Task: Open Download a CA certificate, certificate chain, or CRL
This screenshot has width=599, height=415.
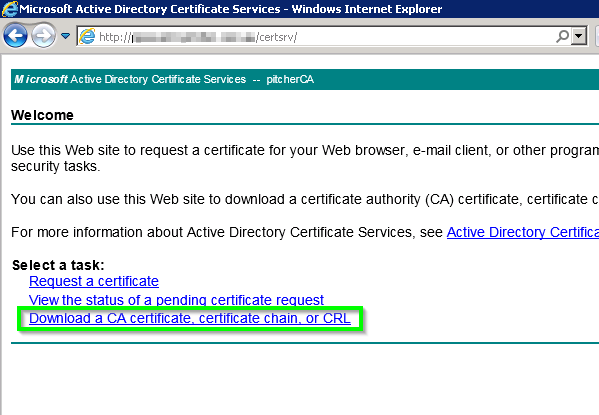Action: [x=190, y=318]
